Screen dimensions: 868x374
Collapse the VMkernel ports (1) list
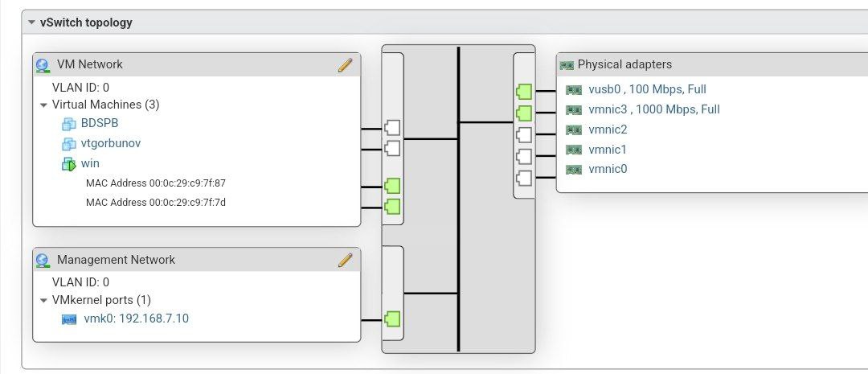(x=43, y=300)
